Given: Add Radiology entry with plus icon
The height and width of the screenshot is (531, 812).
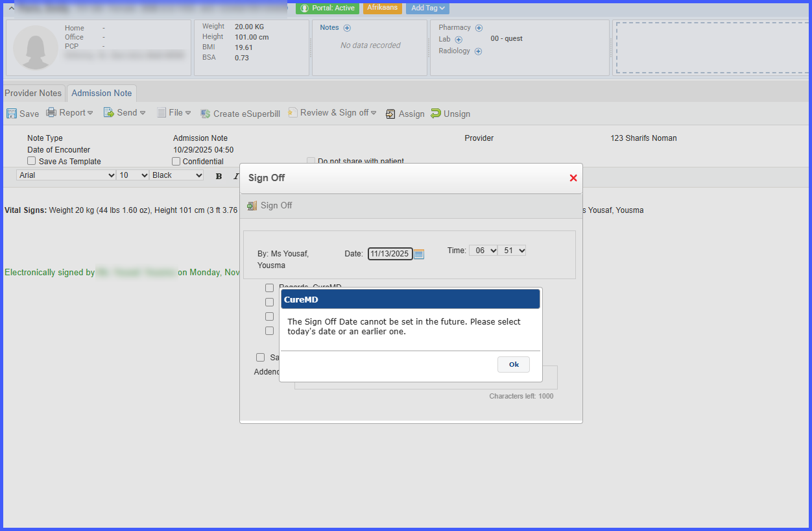Looking at the screenshot, I should (479, 51).
